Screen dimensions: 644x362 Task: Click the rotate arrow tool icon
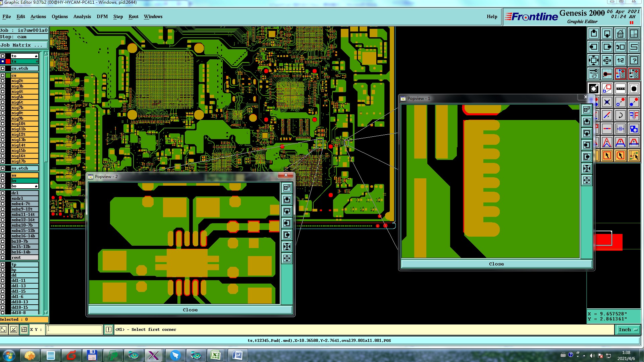coord(620,116)
